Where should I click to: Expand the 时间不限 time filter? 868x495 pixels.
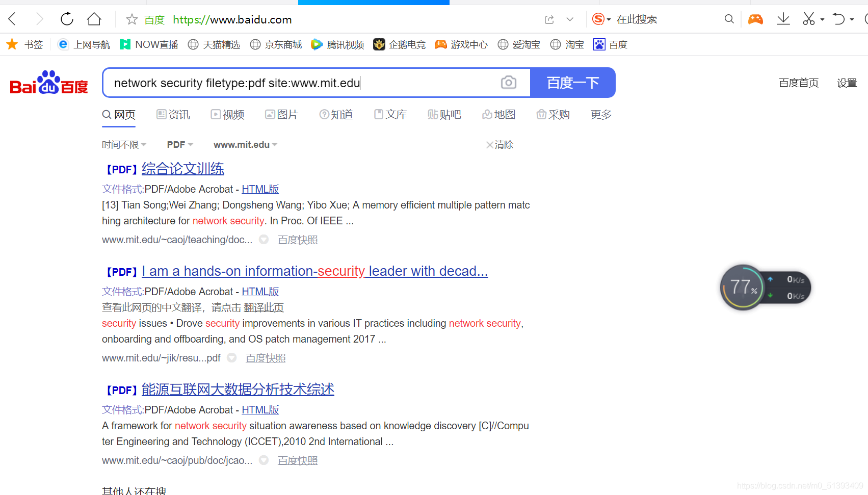(124, 145)
